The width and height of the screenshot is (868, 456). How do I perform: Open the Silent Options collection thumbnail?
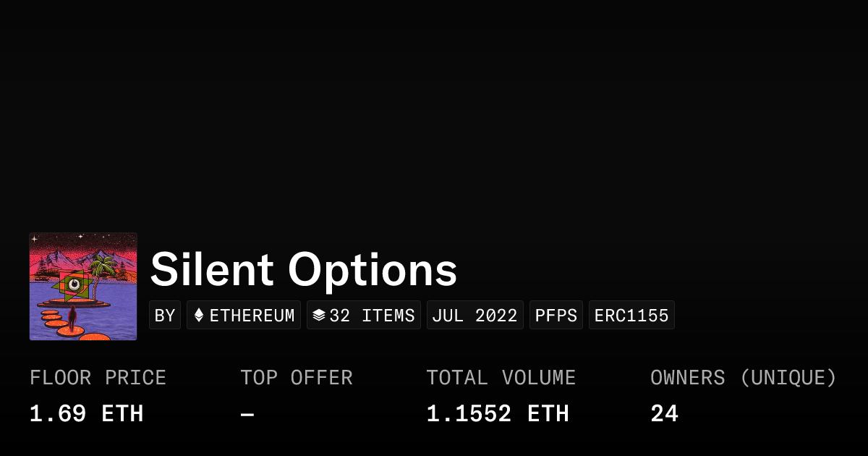click(83, 287)
